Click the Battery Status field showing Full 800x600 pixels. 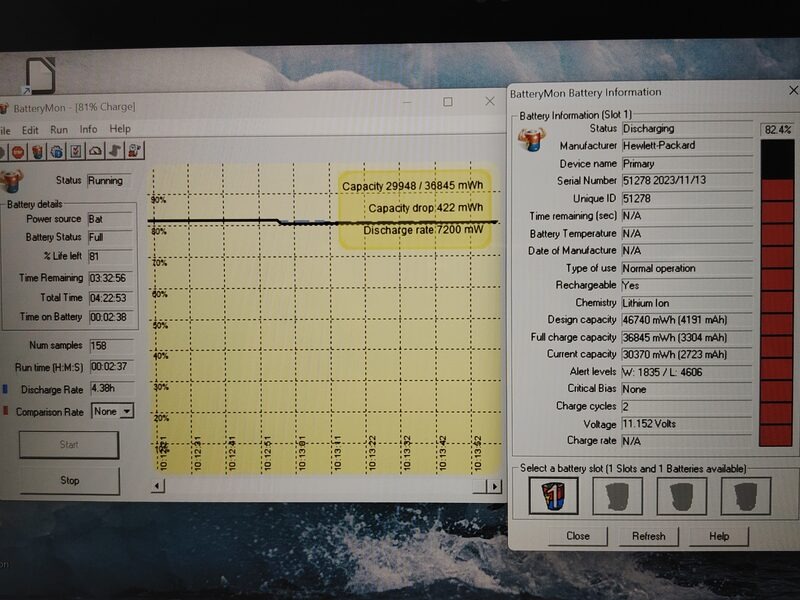[x=110, y=237]
